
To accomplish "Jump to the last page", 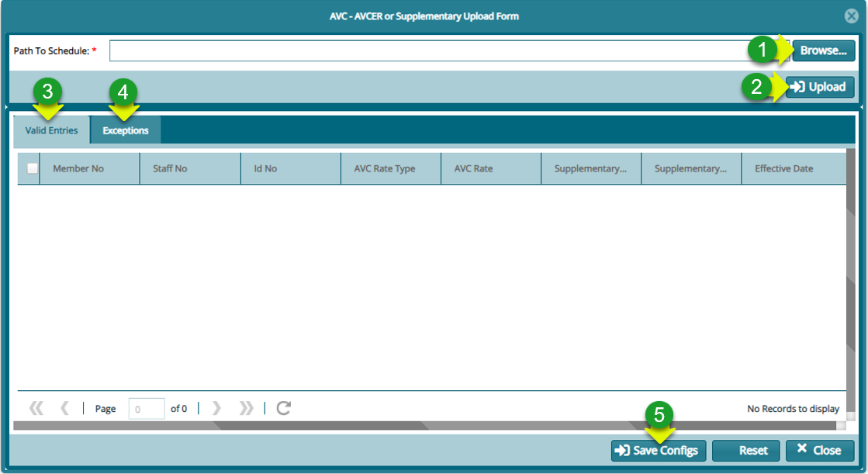I will [244, 408].
